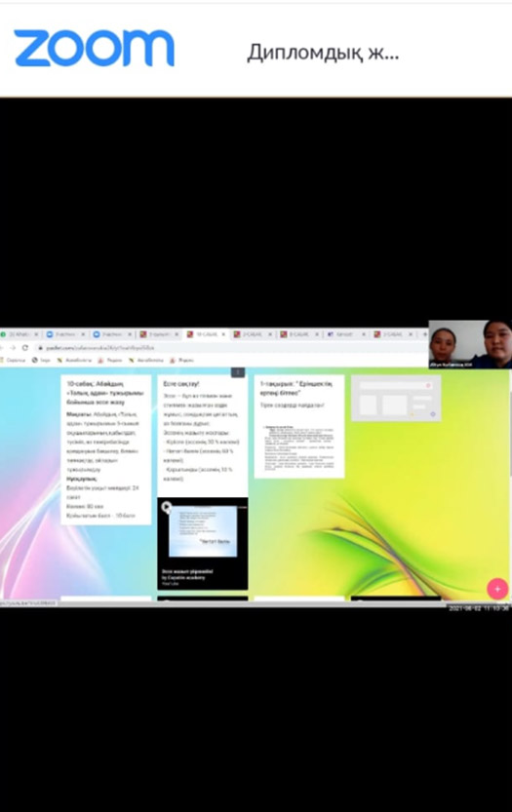
Task: Click the Дипломдық ж... page title
Action: (x=323, y=53)
